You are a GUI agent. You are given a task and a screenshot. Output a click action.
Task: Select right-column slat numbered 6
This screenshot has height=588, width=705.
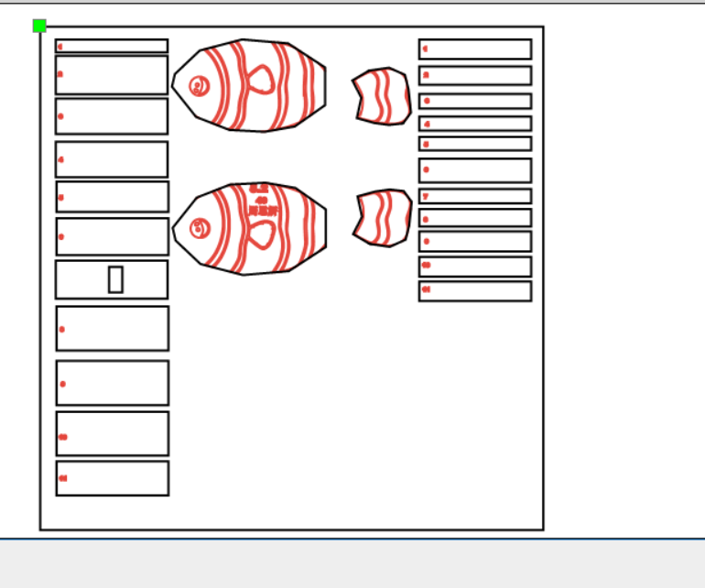coord(475,170)
